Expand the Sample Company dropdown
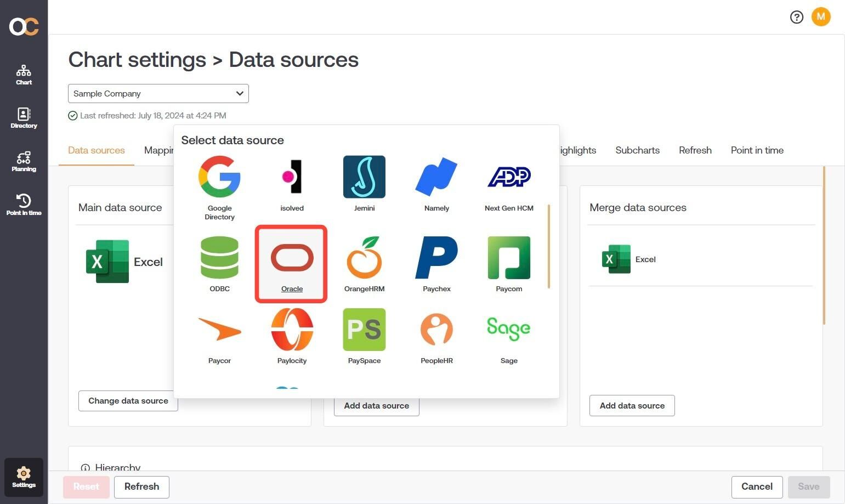845x504 pixels. [x=158, y=93]
